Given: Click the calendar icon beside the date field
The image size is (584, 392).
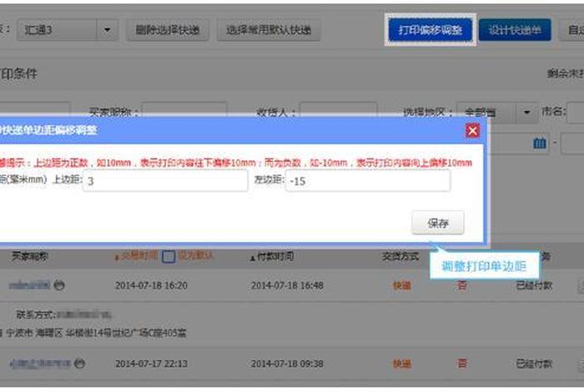Looking at the screenshot, I should coord(540,143).
